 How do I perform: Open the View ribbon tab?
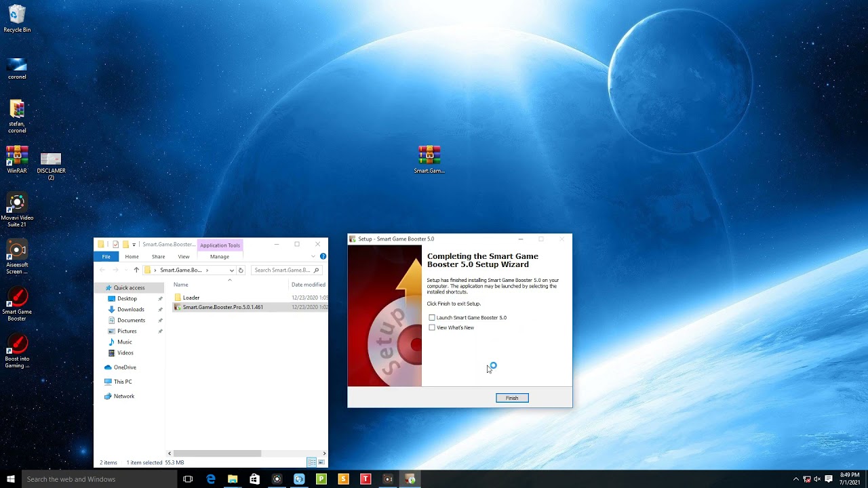184,257
